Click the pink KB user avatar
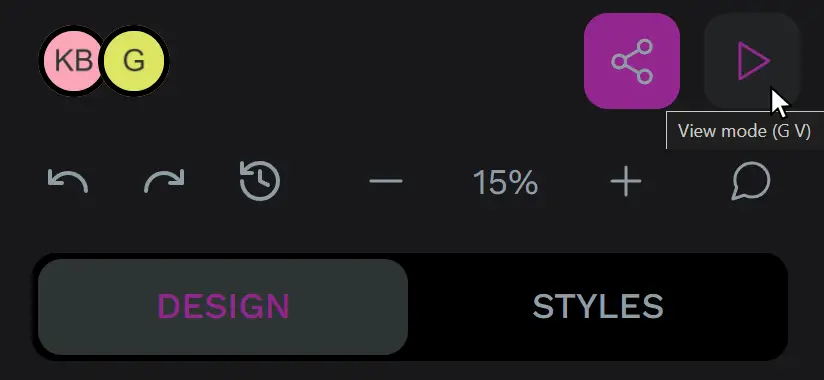Screen dimensions: 824x380 coord(72,61)
